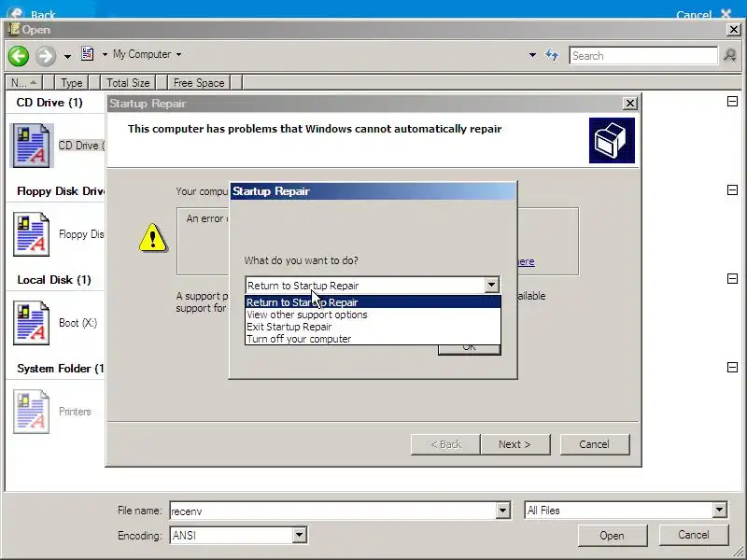Sort by the Total Size column header
This screenshot has height=560, width=747.
(128, 83)
